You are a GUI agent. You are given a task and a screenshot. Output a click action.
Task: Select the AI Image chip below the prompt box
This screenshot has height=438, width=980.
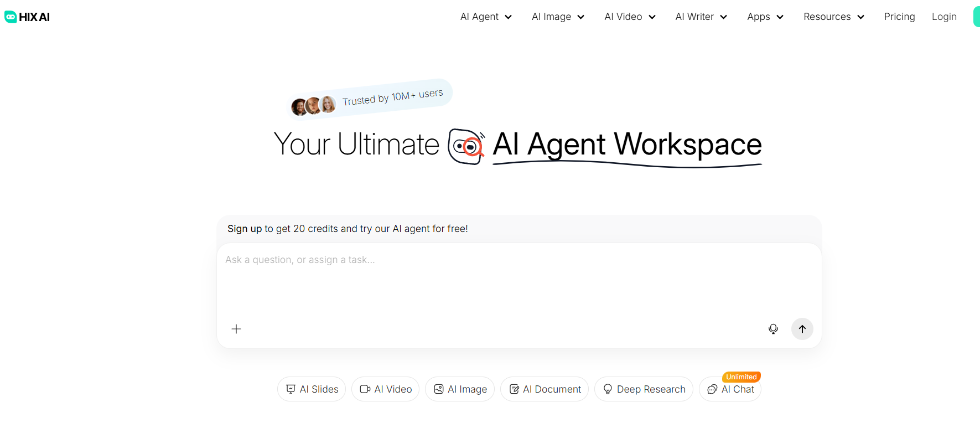[460, 389]
